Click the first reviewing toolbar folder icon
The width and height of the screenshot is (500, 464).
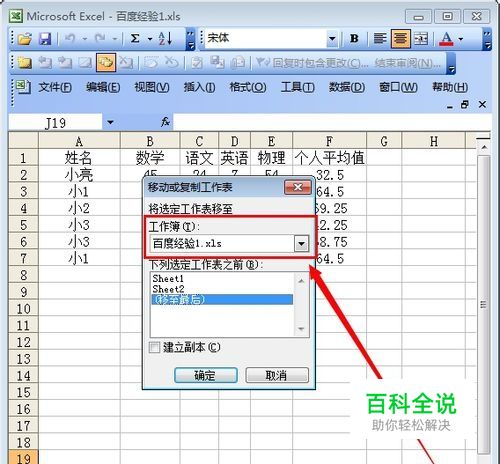tap(24, 63)
